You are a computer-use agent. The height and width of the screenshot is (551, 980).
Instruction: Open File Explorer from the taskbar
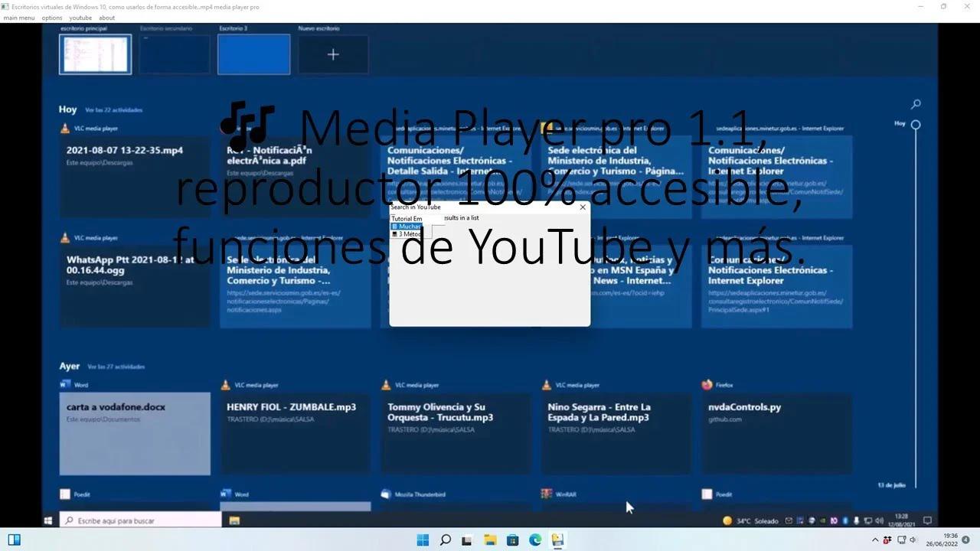pos(488,540)
